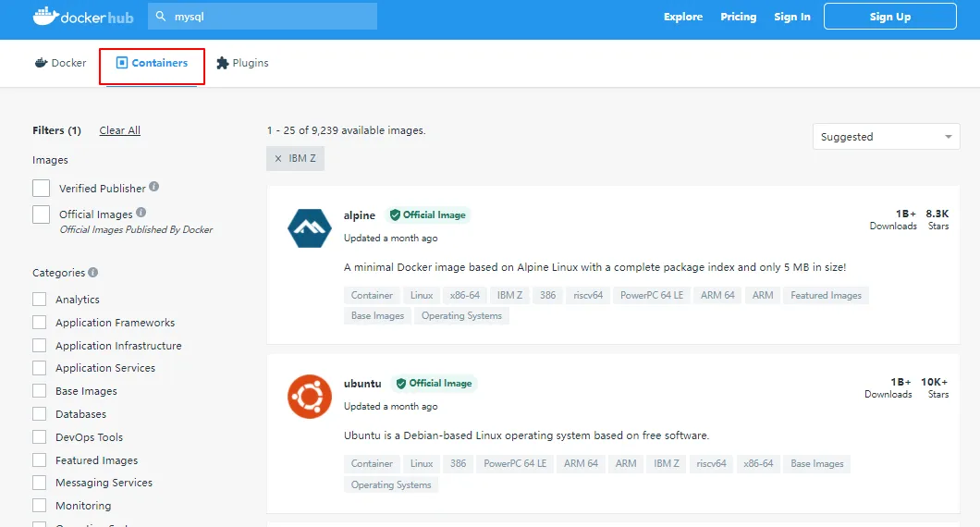The height and width of the screenshot is (527, 980).
Task: Check the Base Images category
Action: click(40, 391)
